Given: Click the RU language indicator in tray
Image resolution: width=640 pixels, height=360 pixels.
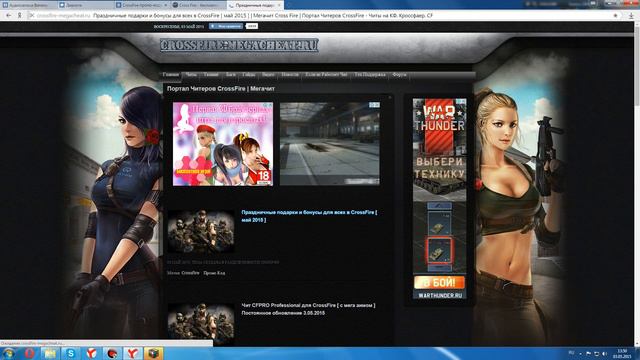Looking at the screenshot, I should coord(571,353).
